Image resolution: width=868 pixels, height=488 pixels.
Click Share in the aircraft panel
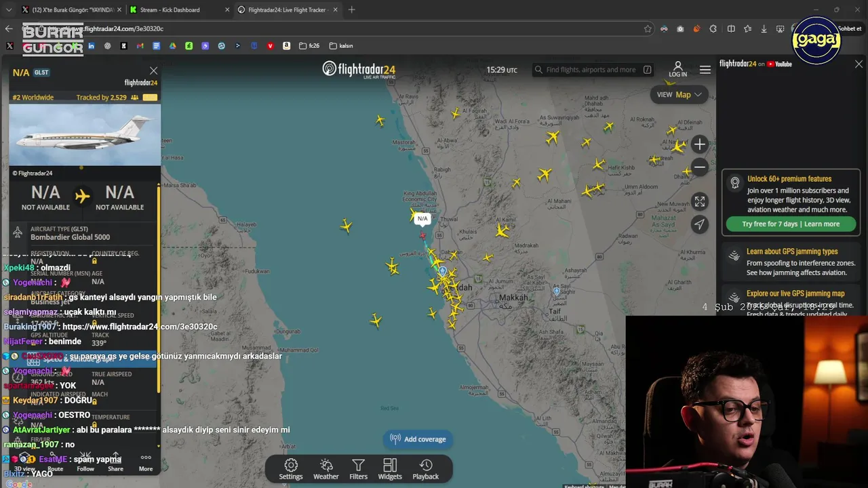pyautogui.click(x=115, y=462)
